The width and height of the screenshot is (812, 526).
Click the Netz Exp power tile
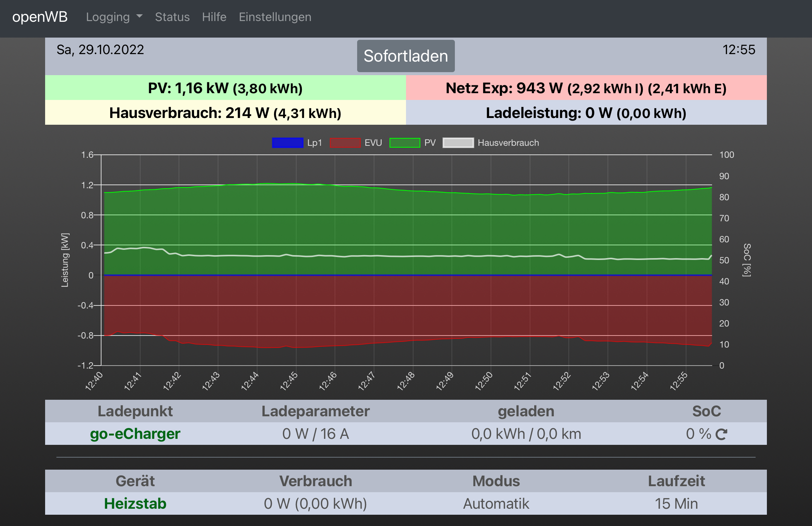tap(586, 88)
